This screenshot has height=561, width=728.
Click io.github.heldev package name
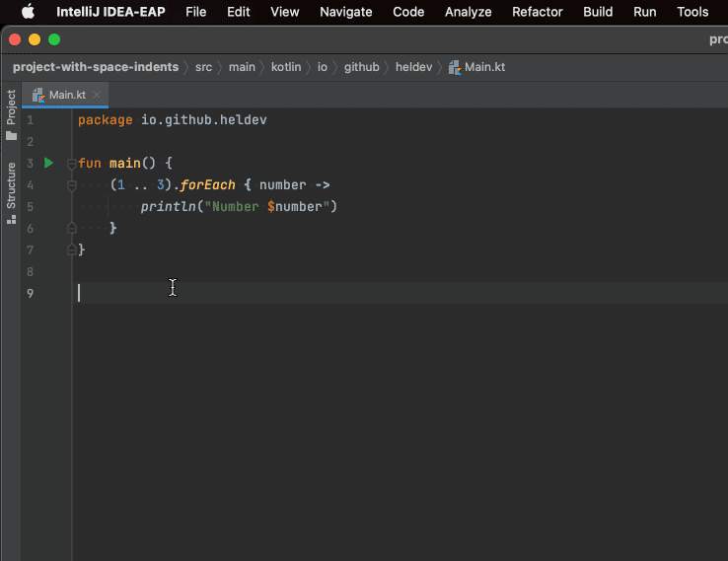[204, 119]
